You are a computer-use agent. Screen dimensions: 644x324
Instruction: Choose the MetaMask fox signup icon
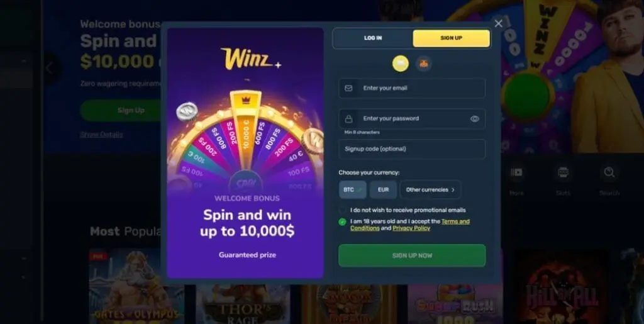[x=423, y=64]
